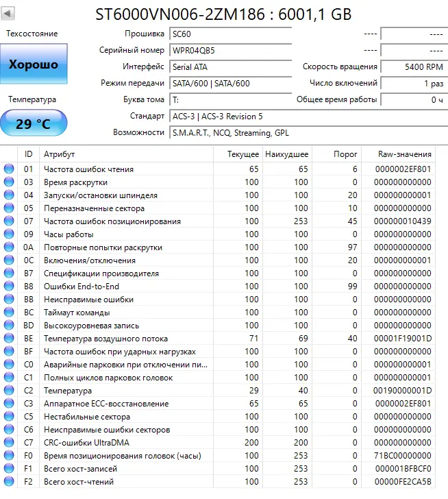Click the Атрибут column header

(126, 154)
